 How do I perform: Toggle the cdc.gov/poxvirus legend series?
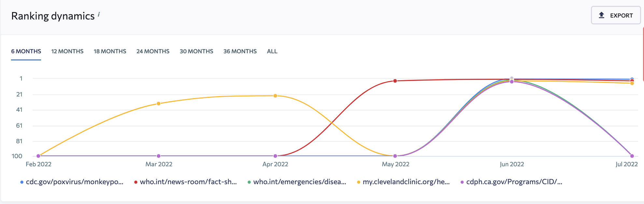click(x=75, y=182)
